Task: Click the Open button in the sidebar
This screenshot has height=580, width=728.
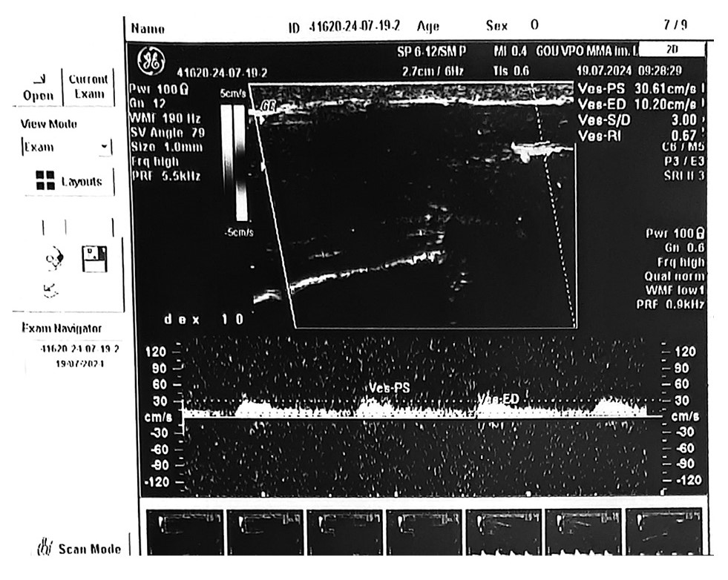Action: click(x=38, y=88)
